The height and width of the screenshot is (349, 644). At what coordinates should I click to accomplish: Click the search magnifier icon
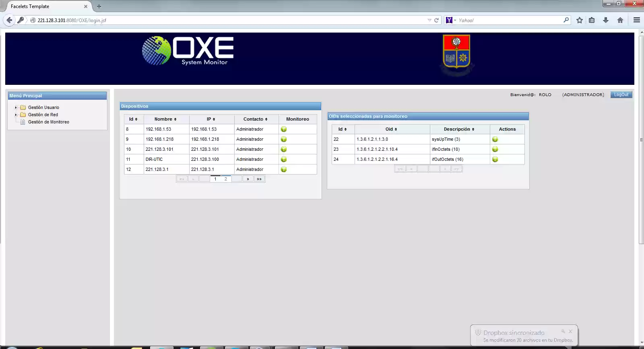[566, 20]
